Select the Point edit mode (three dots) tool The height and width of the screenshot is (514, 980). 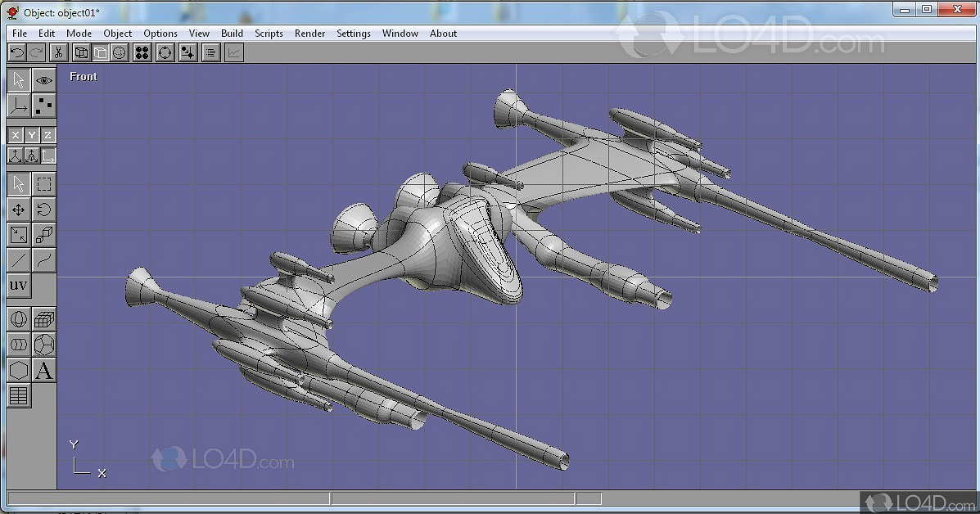[x=43, y=106]
